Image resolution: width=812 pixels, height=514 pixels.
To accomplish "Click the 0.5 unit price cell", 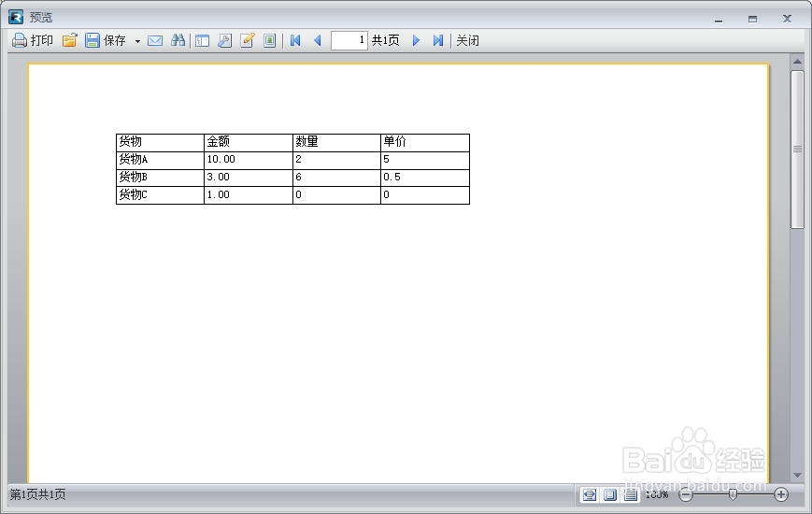I will (425, 178).
